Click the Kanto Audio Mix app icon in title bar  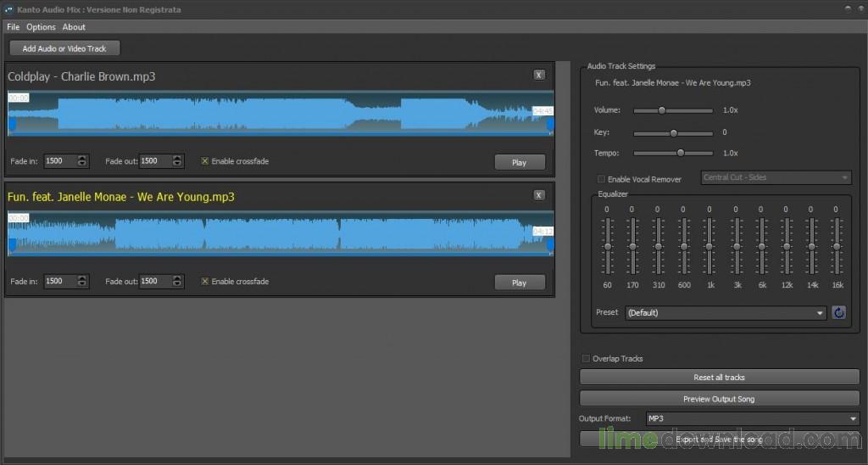[x=8, y=9]
